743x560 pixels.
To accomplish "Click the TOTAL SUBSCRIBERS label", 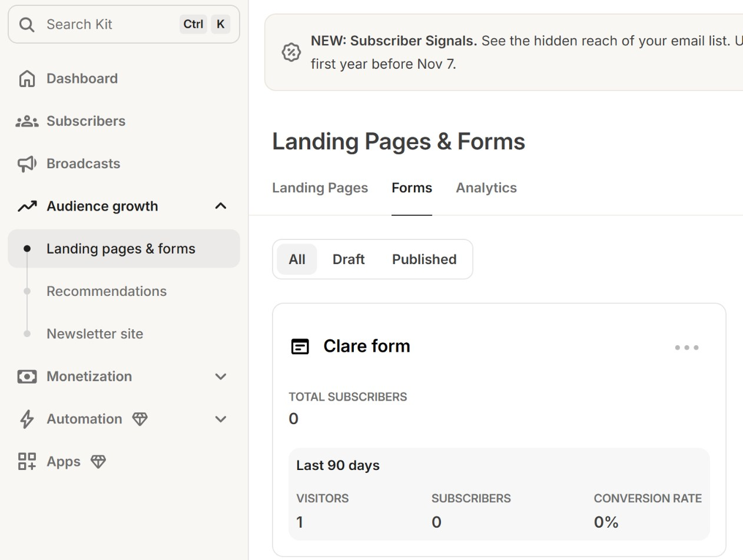I will (348, 397).
